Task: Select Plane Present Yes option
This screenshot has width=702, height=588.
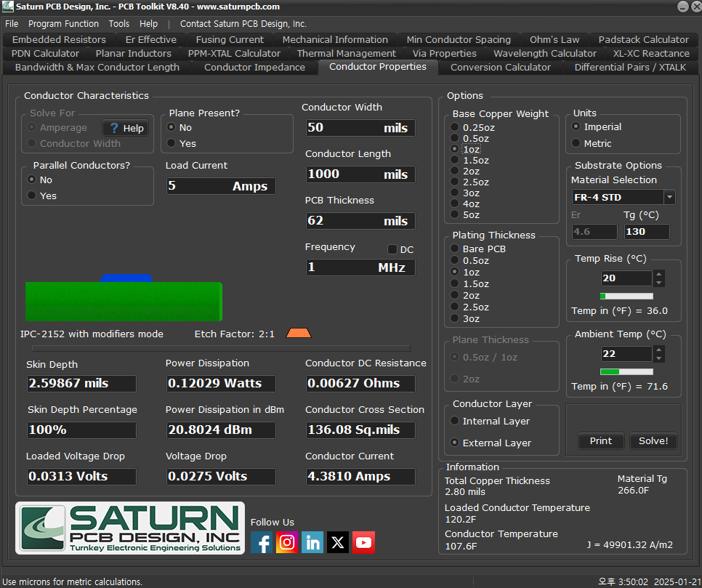Action: click(x=182, y=143)
